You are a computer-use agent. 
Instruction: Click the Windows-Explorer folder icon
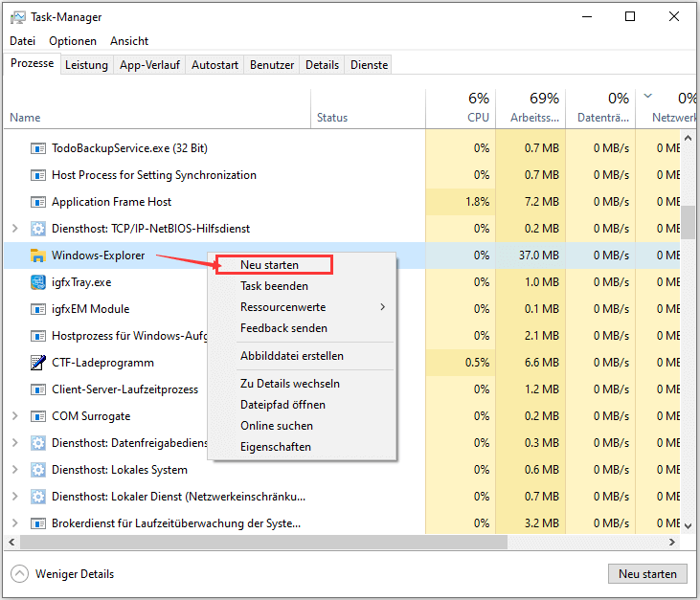pyautogui.click(x=38, y=256)
